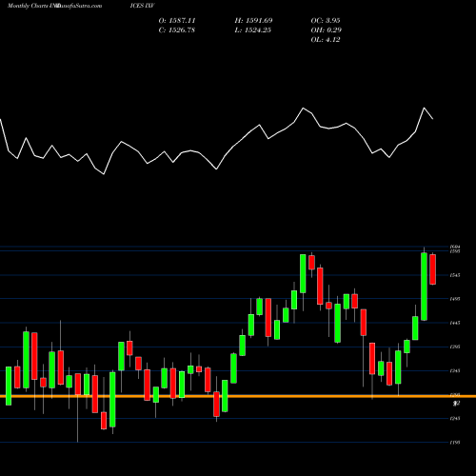476x476 pixels.
Task: Click the "C: 1526.78" close value
Action: (x=176, y=30)
